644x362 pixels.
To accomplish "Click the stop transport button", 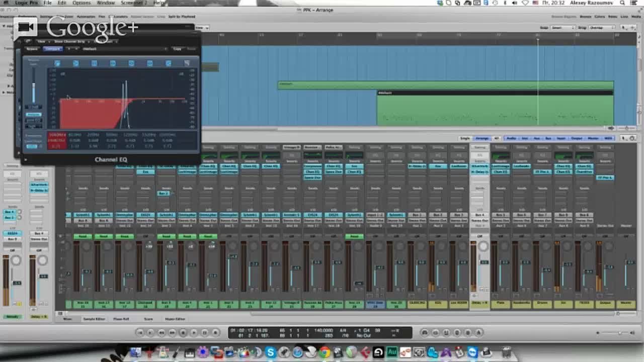I will coord(183,332).
